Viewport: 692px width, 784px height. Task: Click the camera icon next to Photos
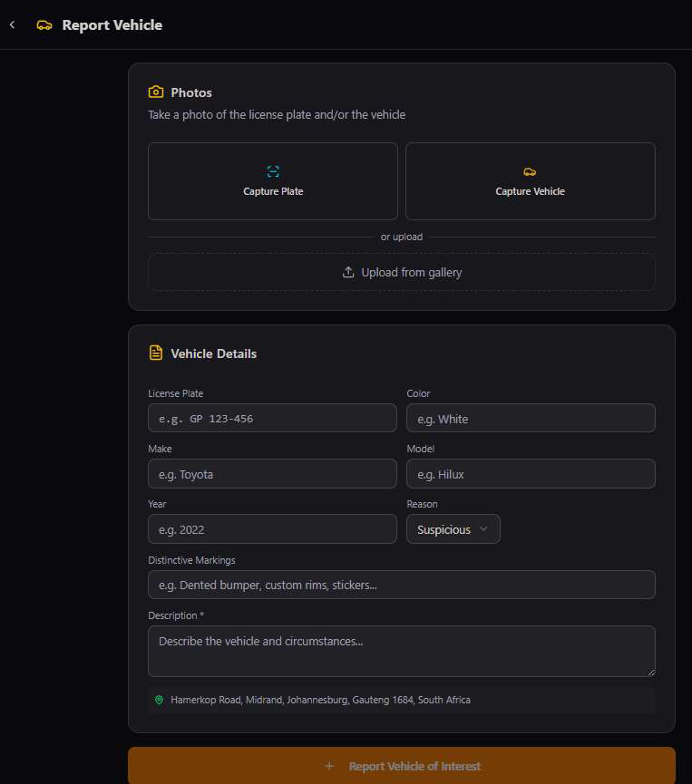pyautogui.click(x=156, y=92)
